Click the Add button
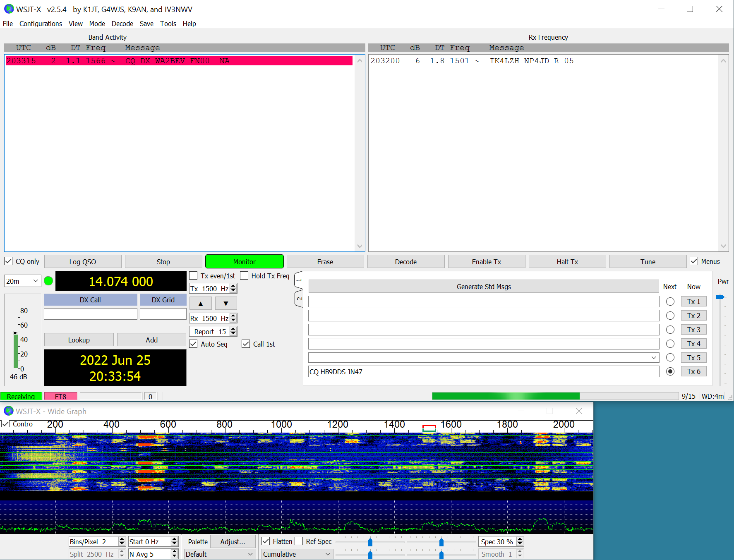734x560 pixels. tap(151, 340)
